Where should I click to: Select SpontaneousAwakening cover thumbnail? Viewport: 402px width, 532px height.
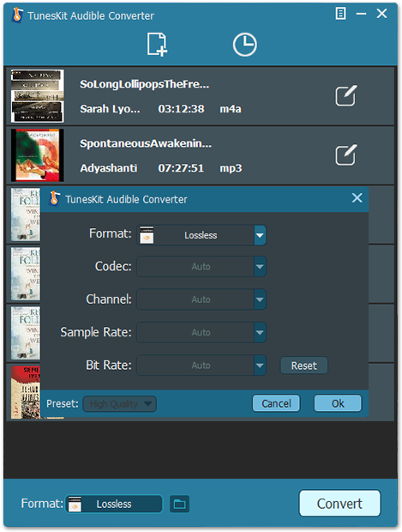pos(37,155)
